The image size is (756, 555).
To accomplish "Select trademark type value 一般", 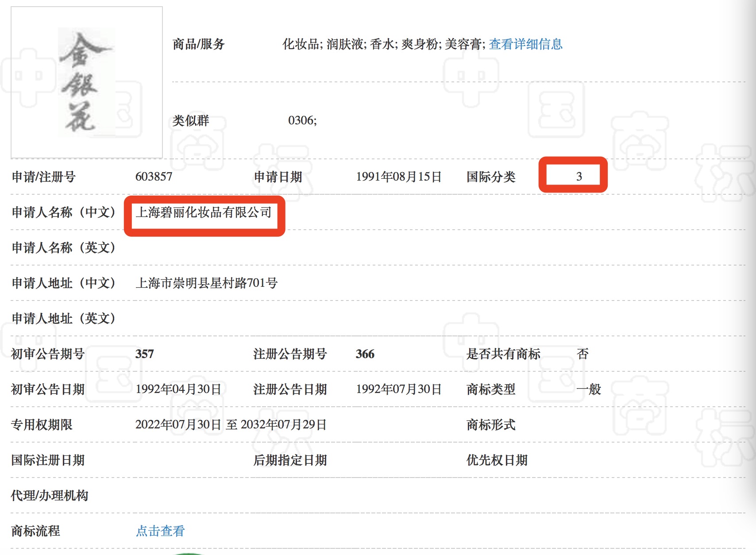I will tap(589, 389).
